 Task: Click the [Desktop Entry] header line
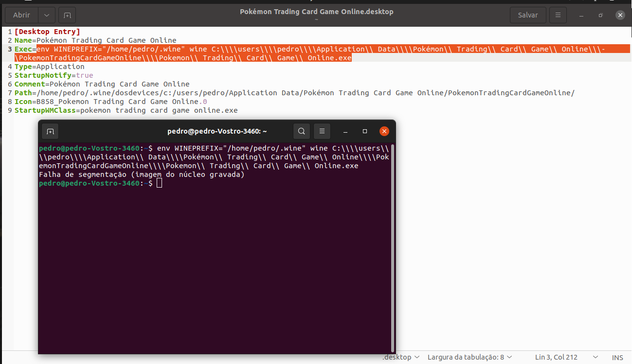tap(47, 32)
